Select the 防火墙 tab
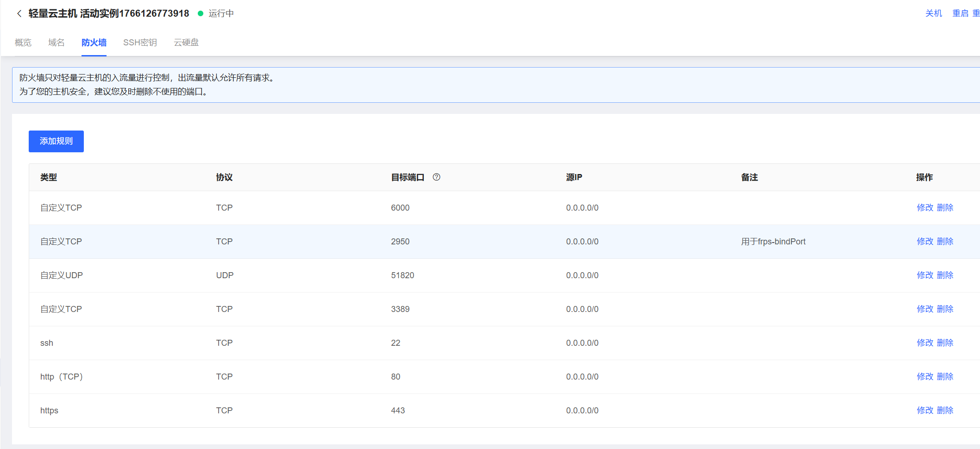Image resolution: width=980 pixels, height=449 pixels. pyautogui.click(x=94, y=43)
